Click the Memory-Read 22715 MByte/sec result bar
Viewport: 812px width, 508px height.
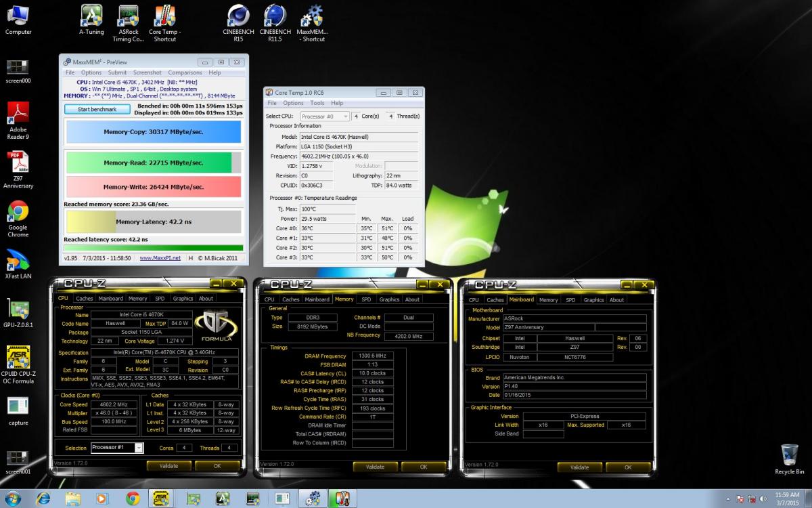click(x=153, y=163)
